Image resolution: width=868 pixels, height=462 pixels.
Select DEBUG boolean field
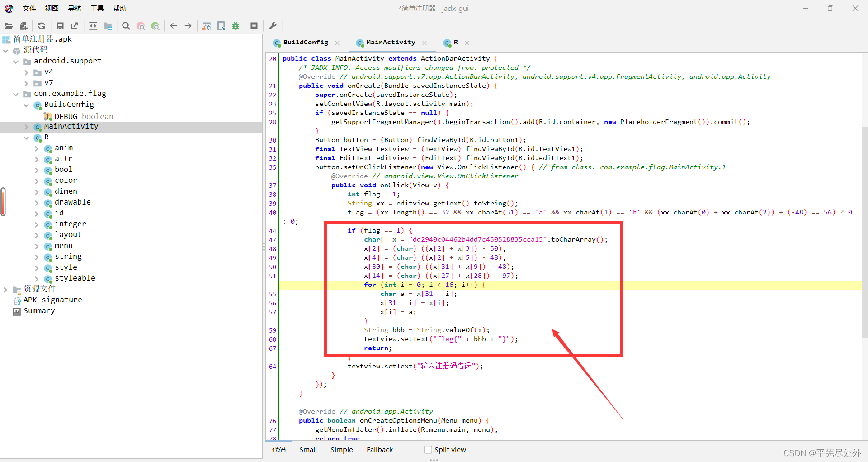click(x=84, y=117)
